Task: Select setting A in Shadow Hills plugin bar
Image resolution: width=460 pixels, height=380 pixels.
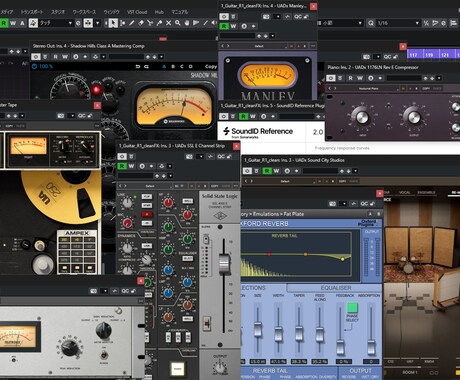Action: coord(164,67)
